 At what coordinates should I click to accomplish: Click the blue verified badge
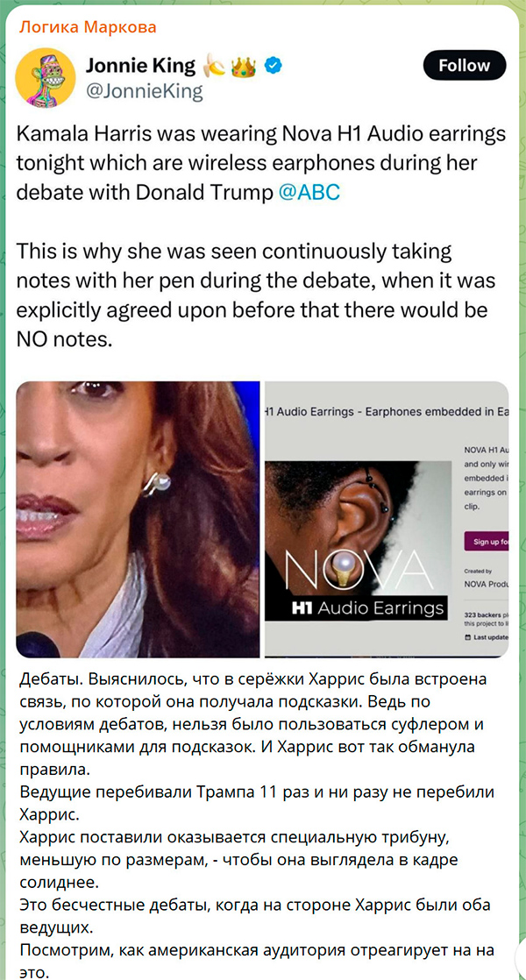tap(272, 64)
